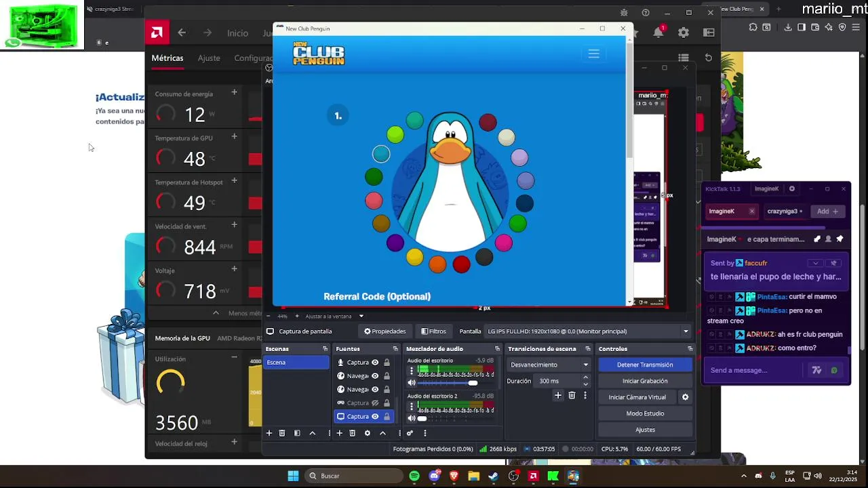Expand KickTalk pinned message chevron
The width and height of the screenshot is (868, 488).
(x=815, y=263)
